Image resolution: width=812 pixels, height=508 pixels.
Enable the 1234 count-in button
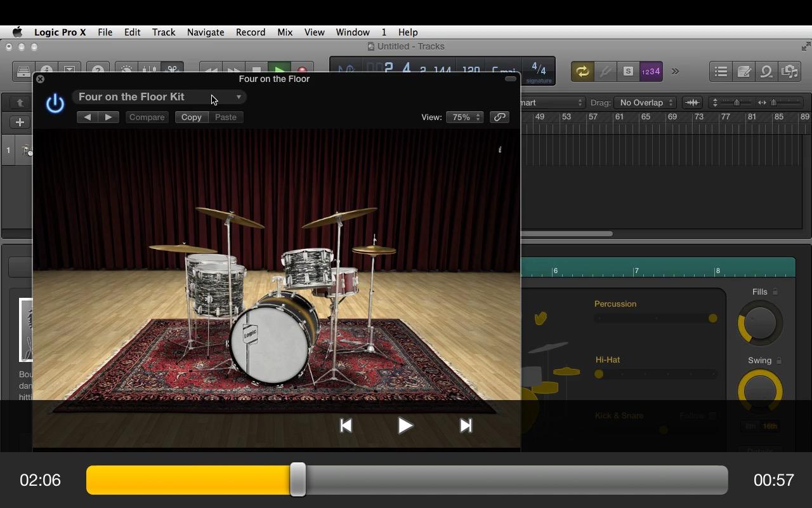coord(651,72)
